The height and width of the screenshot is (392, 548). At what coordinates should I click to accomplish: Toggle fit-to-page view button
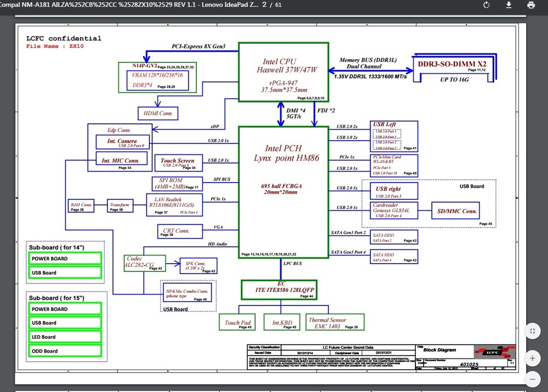(532, 331)
